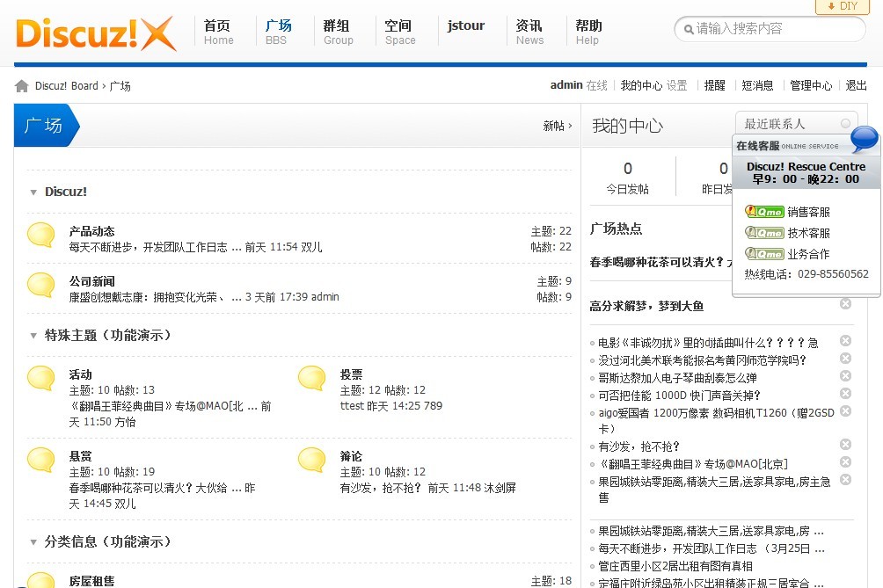Click the 悬赏 forum bubble icon
This screenshot has width=883, height=588.
click(x=41, y=460)
